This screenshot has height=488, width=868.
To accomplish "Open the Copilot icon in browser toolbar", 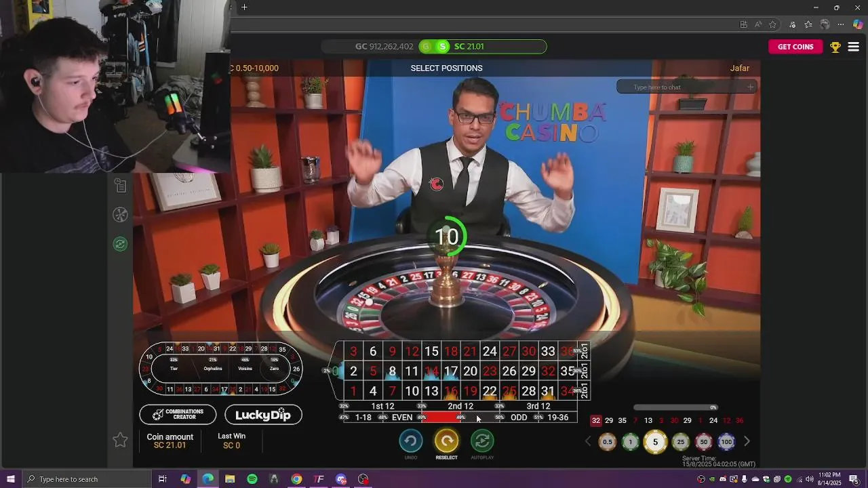I will [x=857, y=24].
